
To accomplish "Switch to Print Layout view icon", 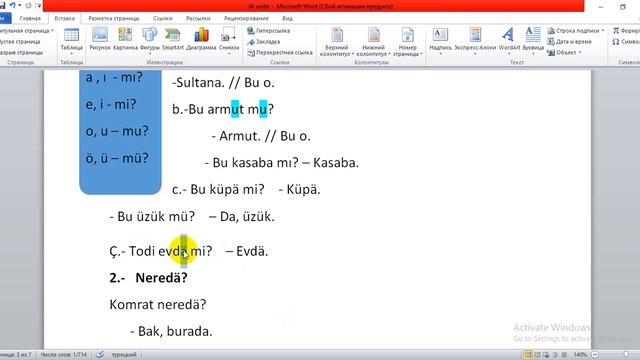I will point(528,355).
